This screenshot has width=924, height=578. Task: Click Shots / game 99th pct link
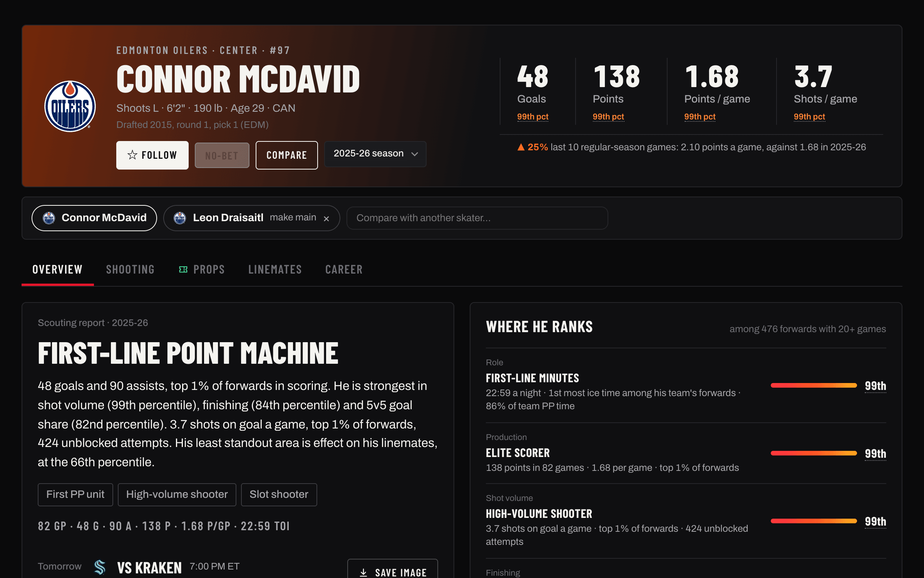(x=809, y=117)
